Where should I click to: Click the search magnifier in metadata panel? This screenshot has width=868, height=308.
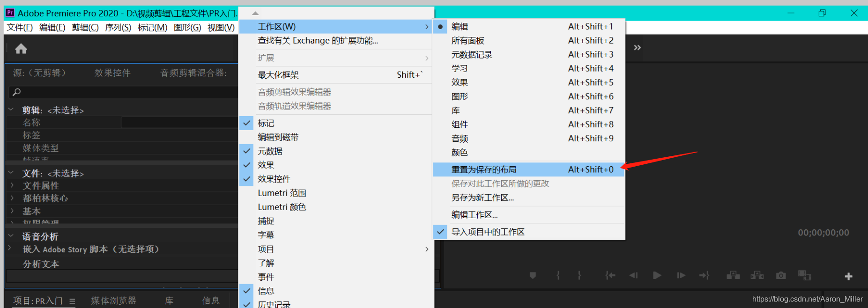point(16,92)
